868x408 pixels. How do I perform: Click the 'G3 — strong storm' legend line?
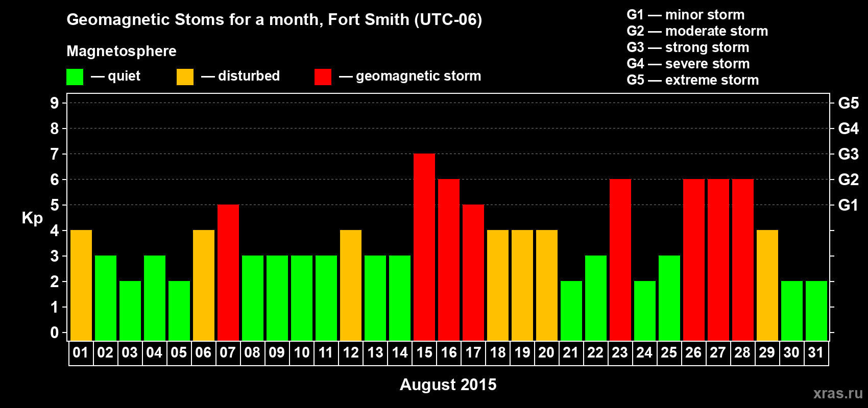(688, 47)
